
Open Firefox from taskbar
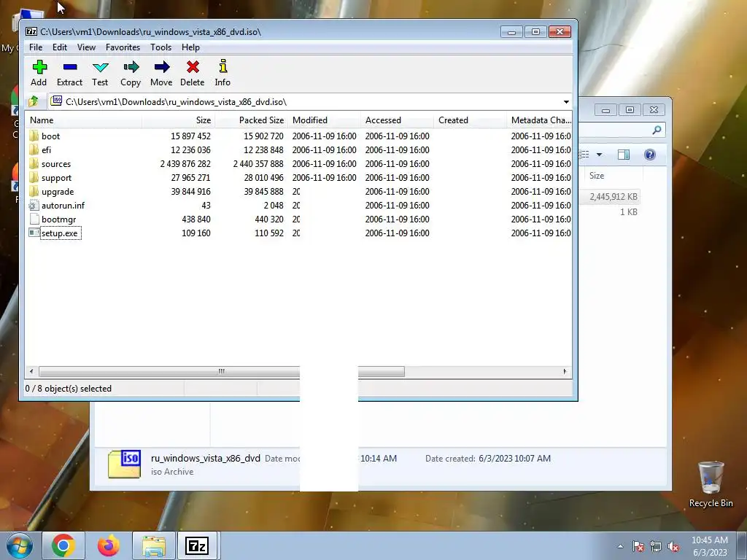coord(109,545)
